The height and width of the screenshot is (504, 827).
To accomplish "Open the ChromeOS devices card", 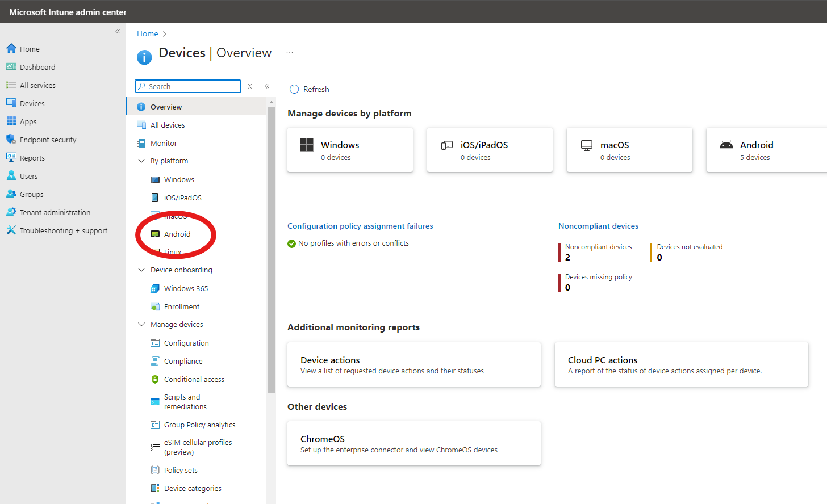I will tap(414, 443).
